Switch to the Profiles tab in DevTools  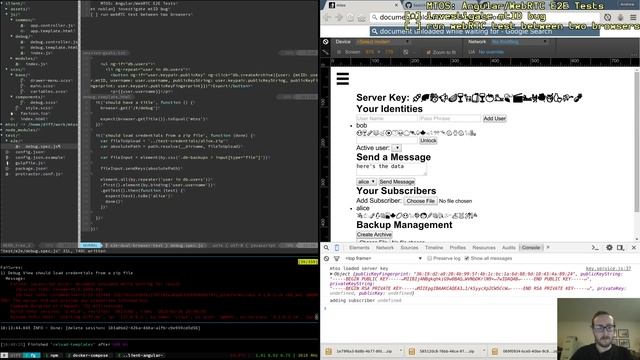pyautogui.click(x=458, y=248)
